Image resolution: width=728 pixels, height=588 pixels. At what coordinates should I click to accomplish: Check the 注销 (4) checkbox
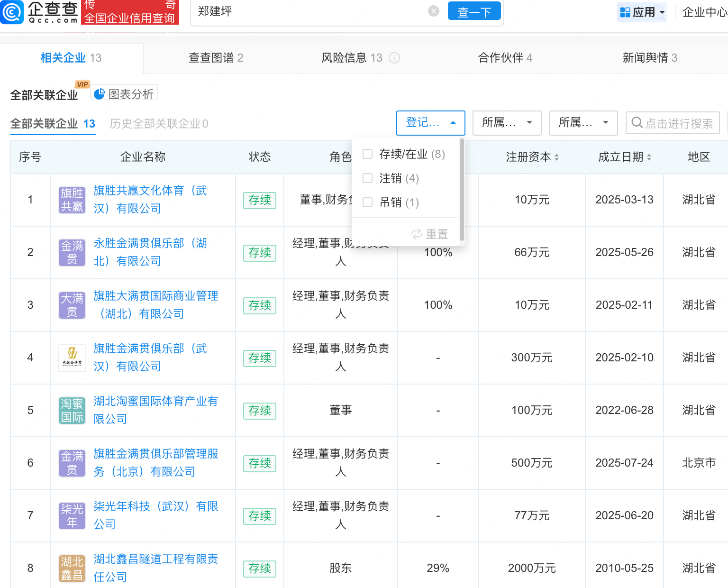(x=367, y=178)
